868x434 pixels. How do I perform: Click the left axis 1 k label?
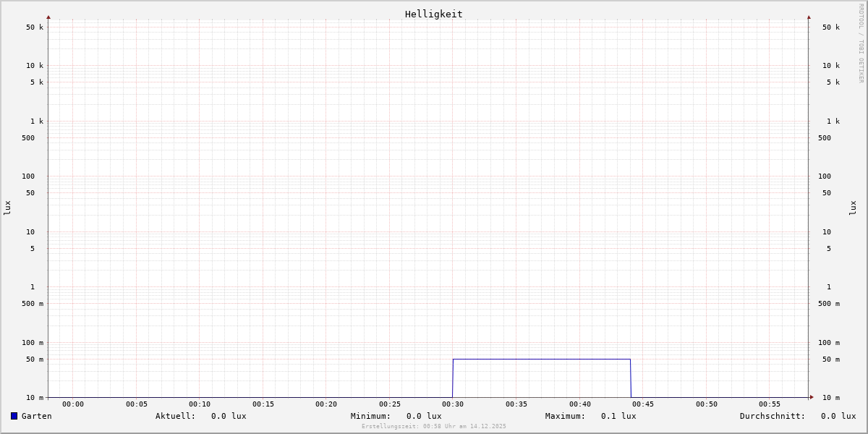pyautogui.click(x=37, y=122)
